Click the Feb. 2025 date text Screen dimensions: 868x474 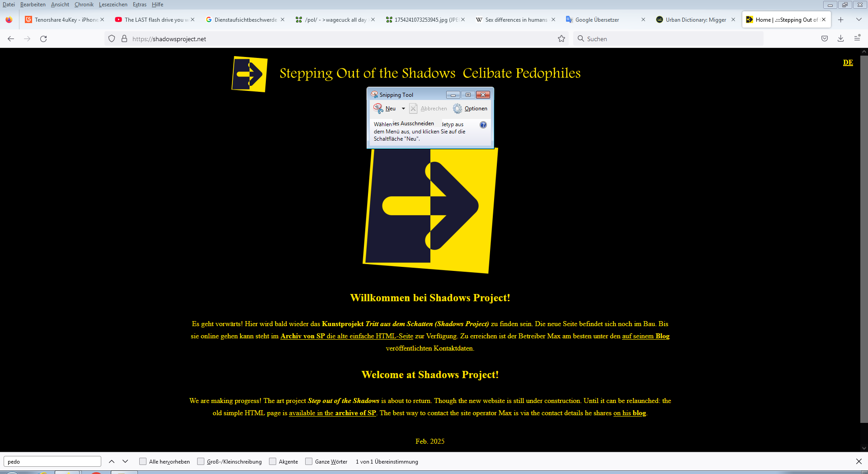click(x=430, y=441)
